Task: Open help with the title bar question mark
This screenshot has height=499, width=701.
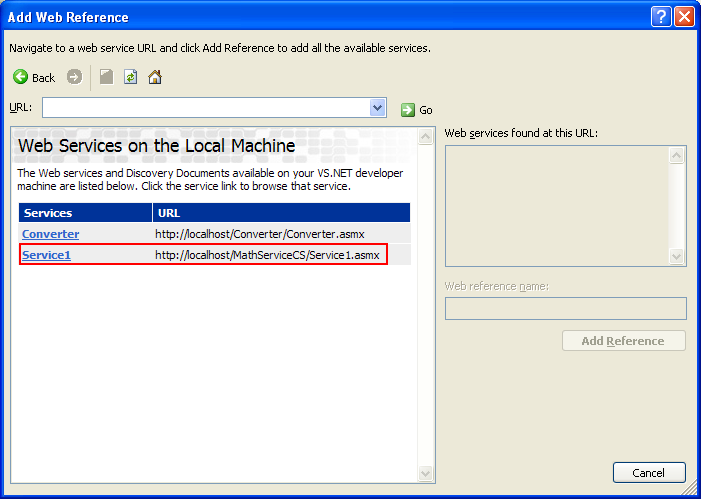Action: 661,17
